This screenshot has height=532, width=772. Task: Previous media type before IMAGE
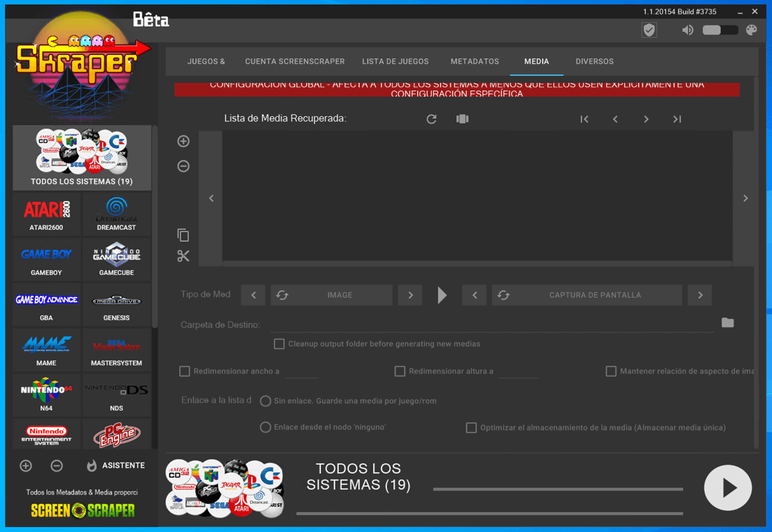pyautogui.click(x=254, y=295)
